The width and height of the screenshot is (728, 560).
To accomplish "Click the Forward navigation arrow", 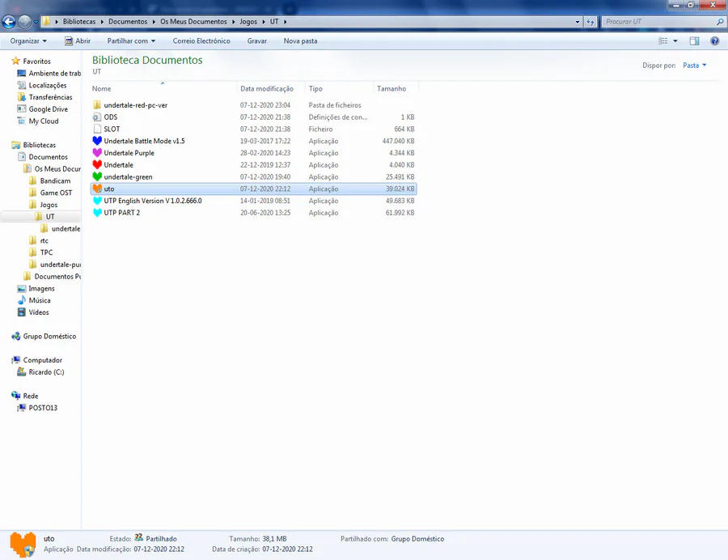I will [x=24, y=21].
